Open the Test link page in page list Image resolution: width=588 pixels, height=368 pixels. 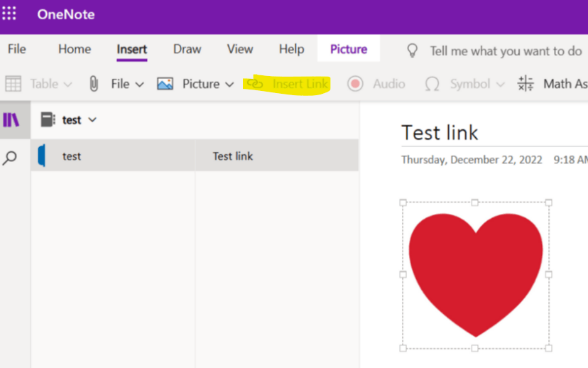click(x=277, y=156)
